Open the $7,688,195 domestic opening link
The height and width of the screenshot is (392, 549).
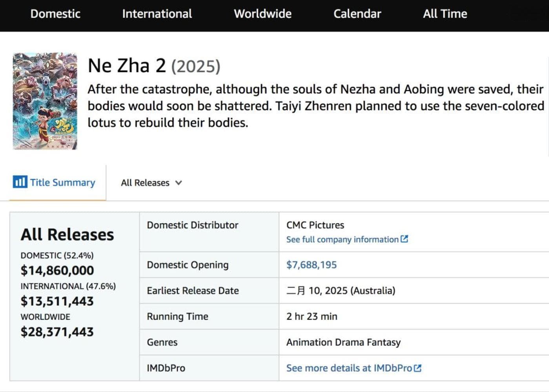coord(312,265)
